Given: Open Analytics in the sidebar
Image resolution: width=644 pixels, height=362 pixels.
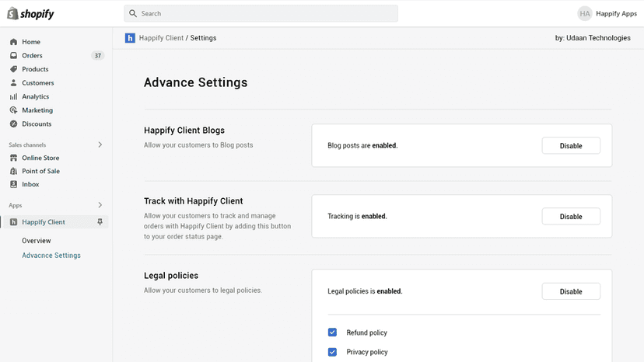Looking at the screenshot, I should 35,96.
